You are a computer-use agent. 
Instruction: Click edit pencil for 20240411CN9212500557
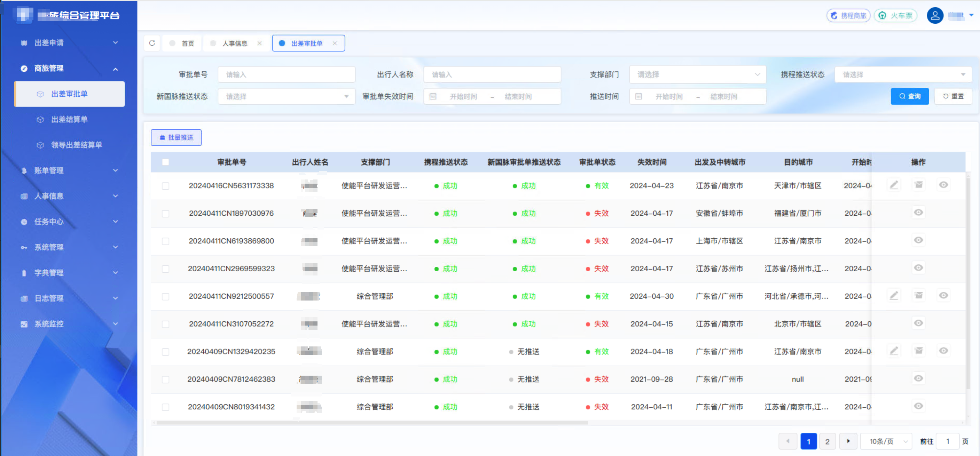pos(894,296)
